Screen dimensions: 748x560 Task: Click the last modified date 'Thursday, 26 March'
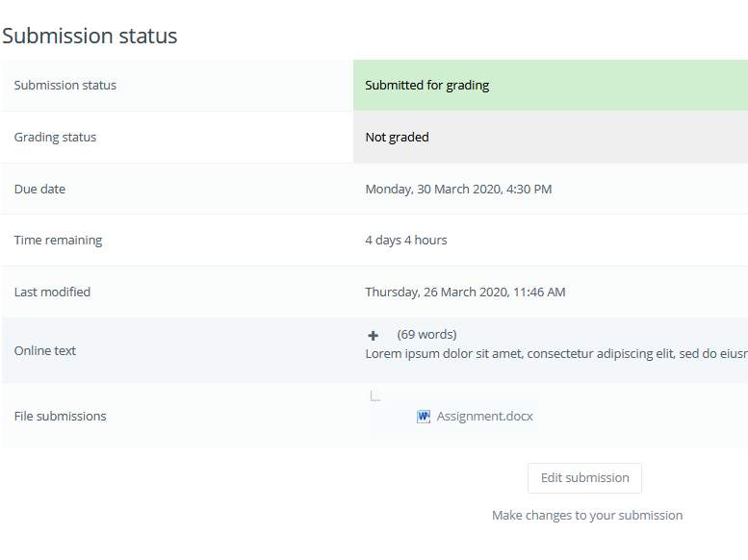pos(465,293)
